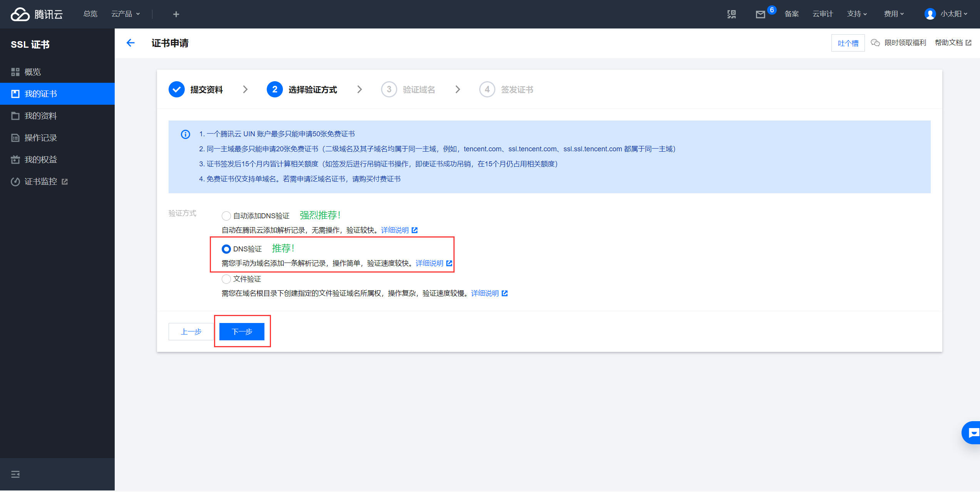This screenshot has height=492, width=980.
Task: Collapse sidebar using bottom-left menu icon
Action: click(x=15, y=474)
